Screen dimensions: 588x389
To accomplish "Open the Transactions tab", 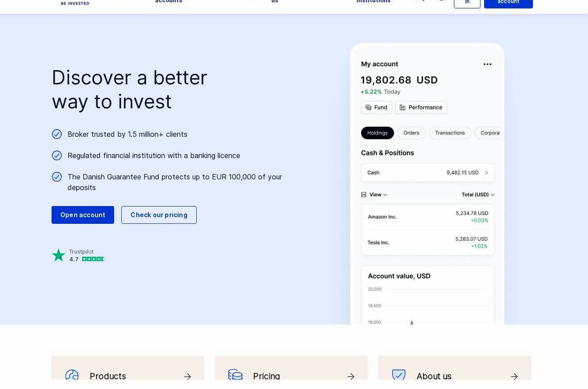I will pyautogui.click(x=450, y=133).
